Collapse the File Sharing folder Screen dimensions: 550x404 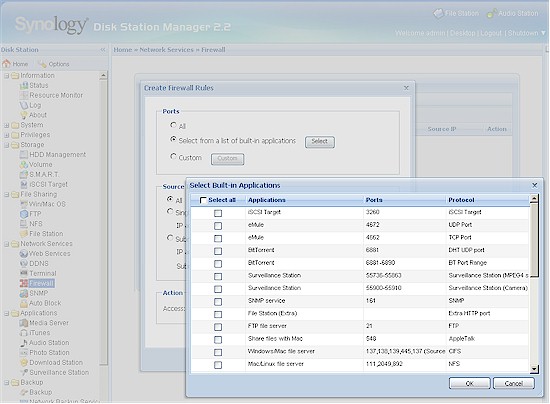point(7,194)
